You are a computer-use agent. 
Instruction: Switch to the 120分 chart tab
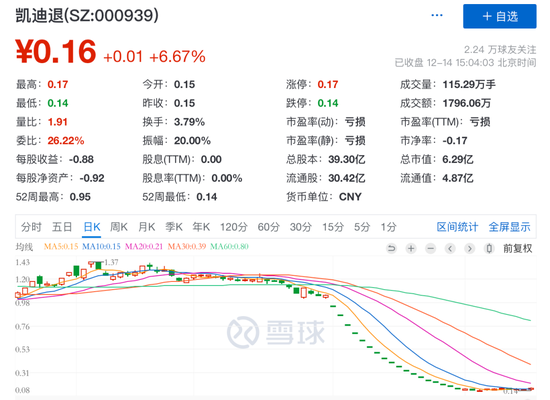[234, 227]
